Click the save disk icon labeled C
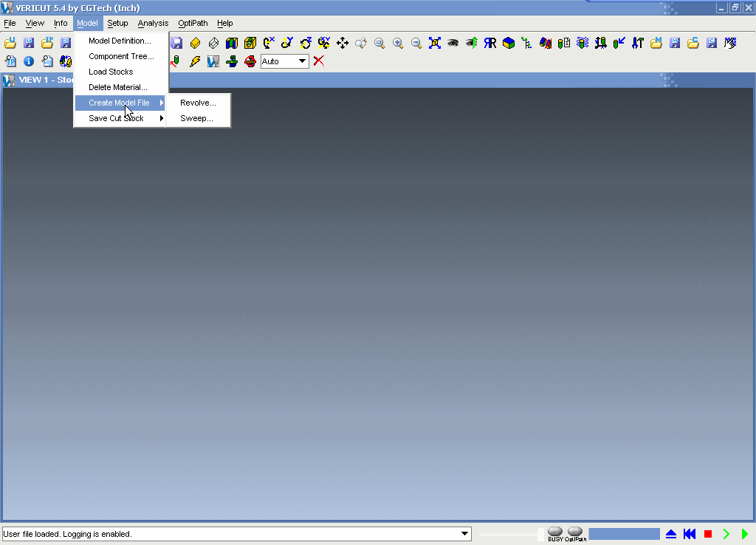Viewport: 756px width, 545px height. click(712, 43)
